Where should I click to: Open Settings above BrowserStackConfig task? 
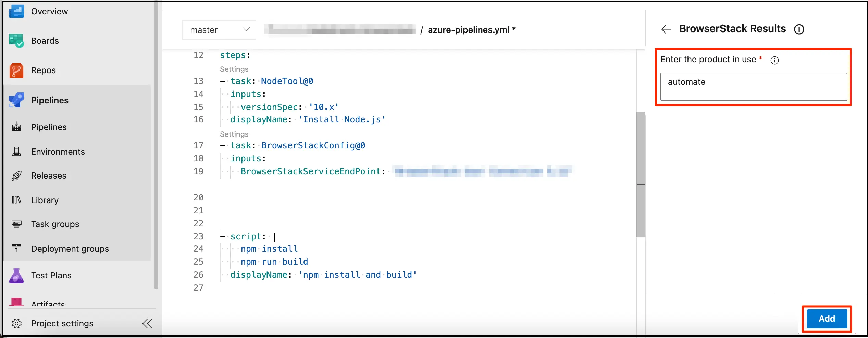pos(234,134)
